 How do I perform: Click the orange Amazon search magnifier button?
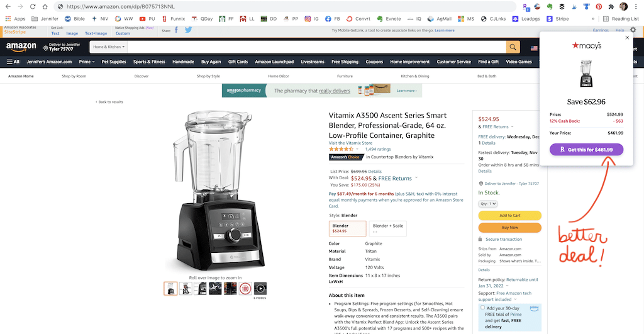pos(513,47)
